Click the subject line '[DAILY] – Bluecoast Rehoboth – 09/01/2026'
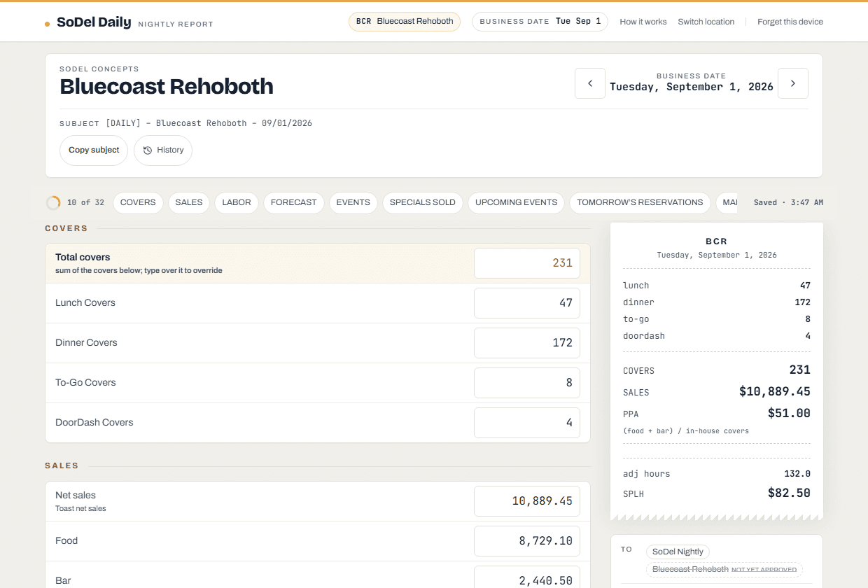The height and width of the screenshot is (588, 868). click(209, 123)
